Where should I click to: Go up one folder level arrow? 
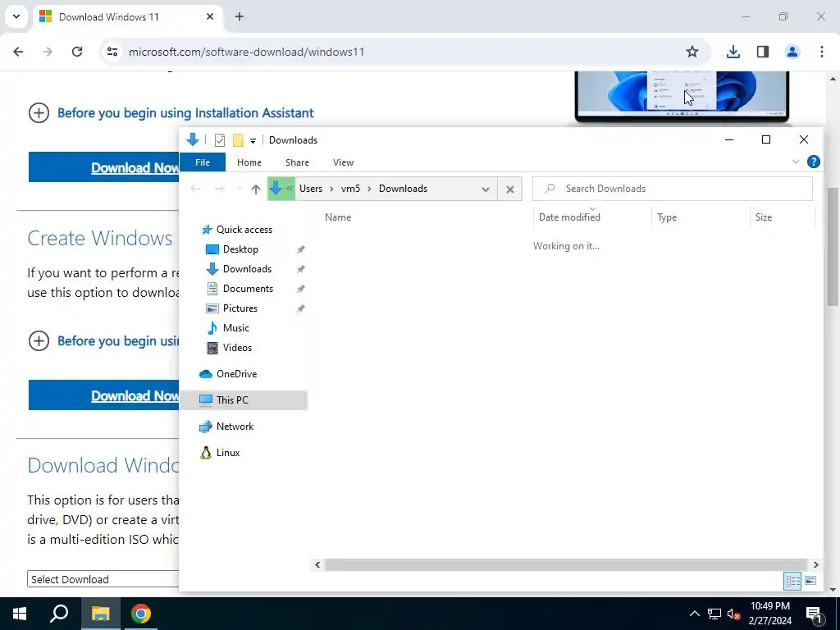(256, 189)
